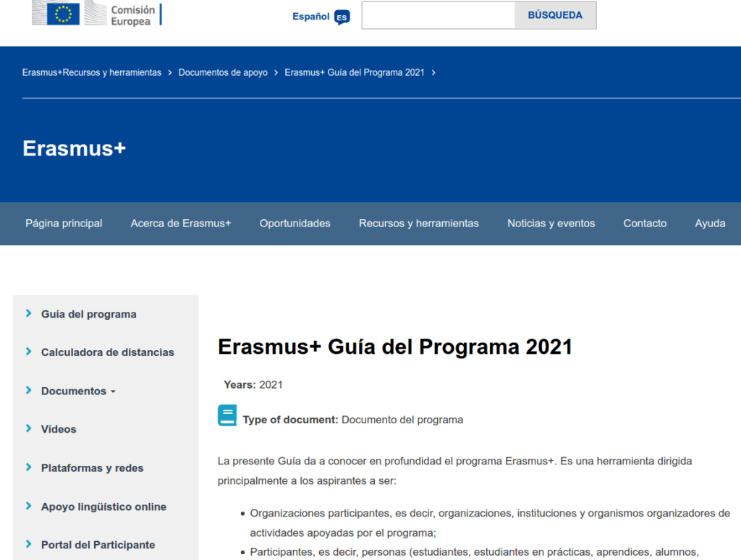
Task: Open Apoyo lingüístico online sidebar item
Action: [x=103, y=506]
